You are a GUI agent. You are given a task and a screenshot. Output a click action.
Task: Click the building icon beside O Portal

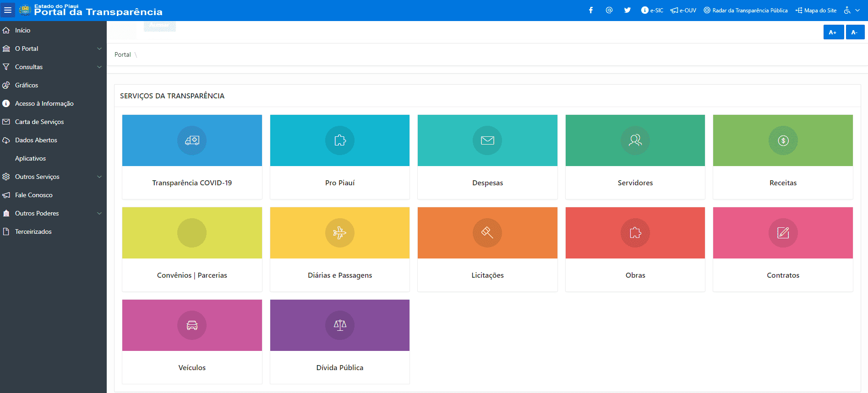coord(6,48)
